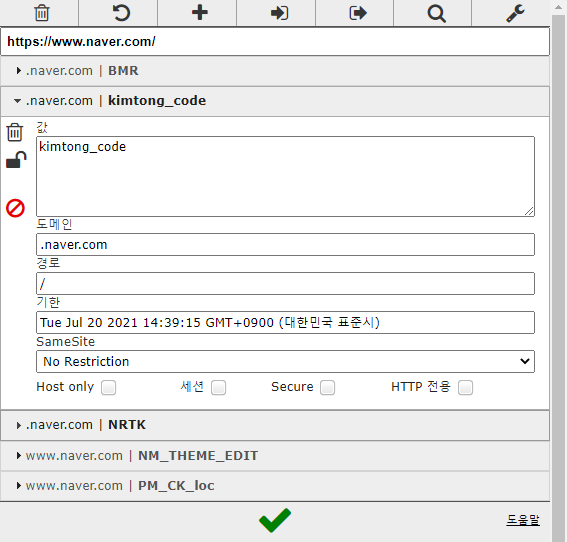Image resolution: width=567 pixels, height=542 pixels.
Task: Click the vertical scrollbar thumb
Action: tap(559, 277)
